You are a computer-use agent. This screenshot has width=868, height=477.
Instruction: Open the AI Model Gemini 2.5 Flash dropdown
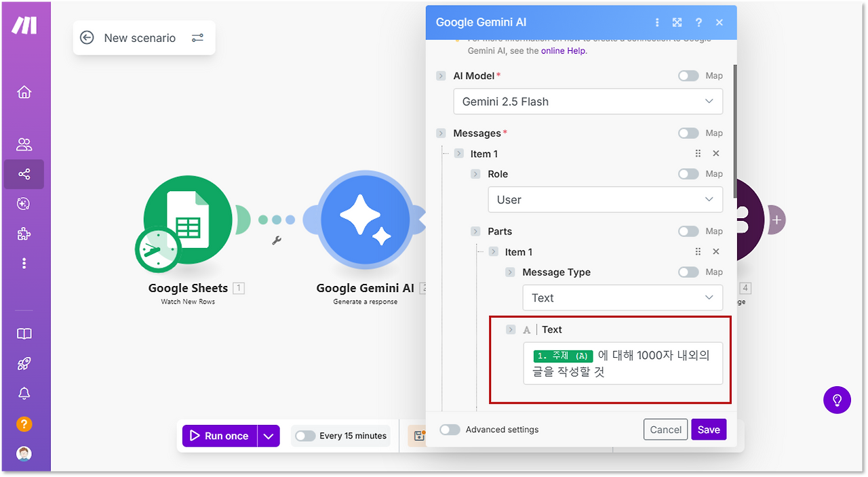point(588,102)
